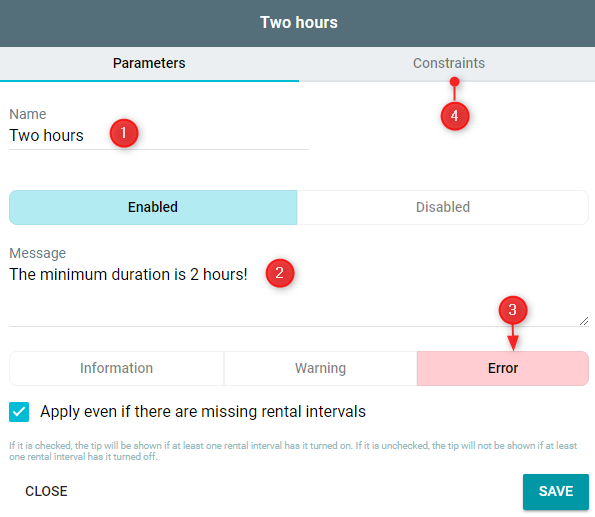Image resolution: width=595 pixels, height=517 pixels.
Task: Click the red annotation badge number 1
Action: [x=124, y=133]
